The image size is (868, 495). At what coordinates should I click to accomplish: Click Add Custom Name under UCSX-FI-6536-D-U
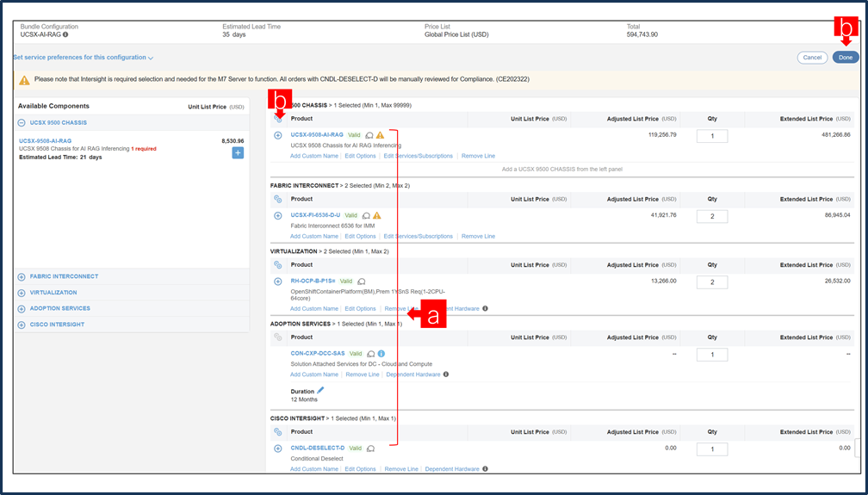pos(313,237)
